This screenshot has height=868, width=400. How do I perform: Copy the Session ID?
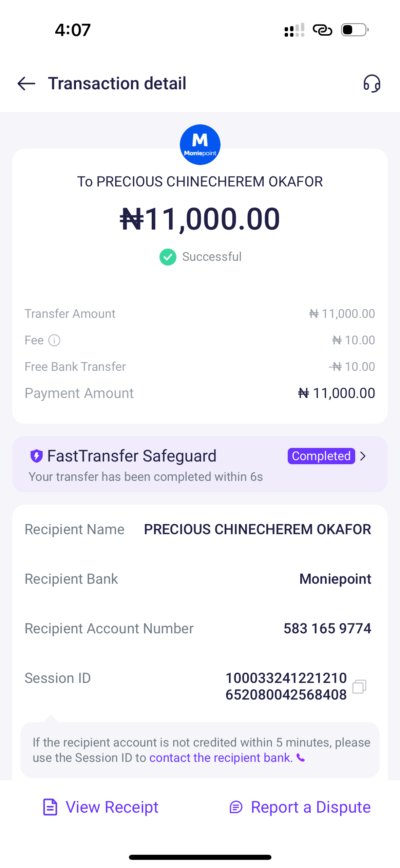pos(359,686)
